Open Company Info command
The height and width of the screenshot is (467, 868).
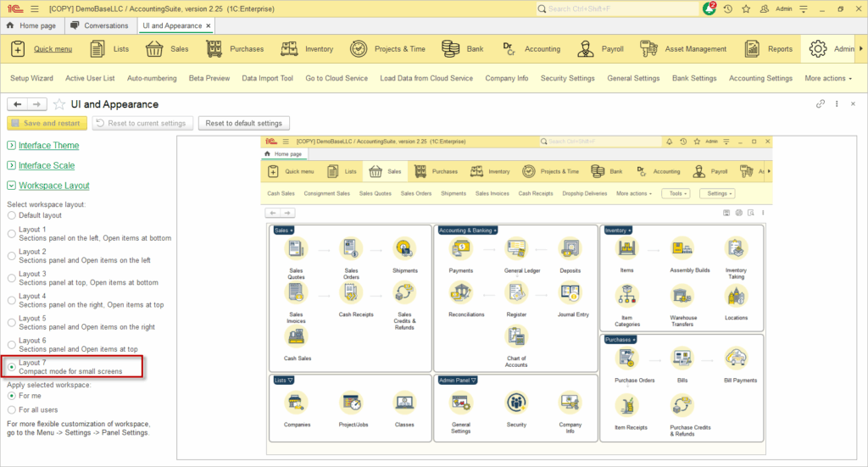pyautogui.click(x=507, y=78)
